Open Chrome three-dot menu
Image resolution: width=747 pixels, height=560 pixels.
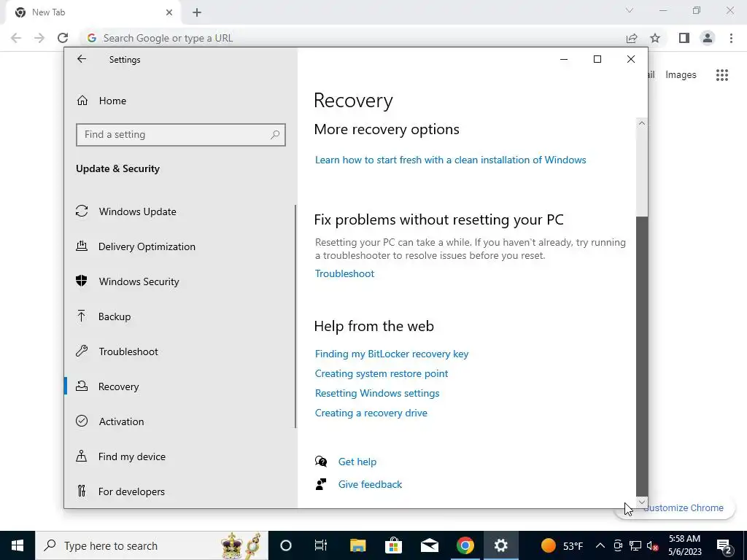click(731, 38)
